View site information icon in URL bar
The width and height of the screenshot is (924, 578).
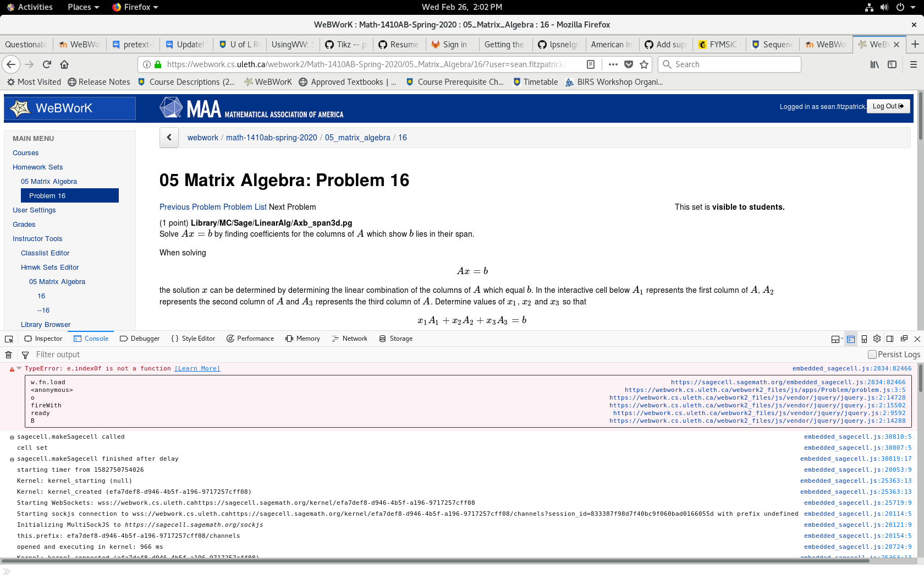point(147,64)
